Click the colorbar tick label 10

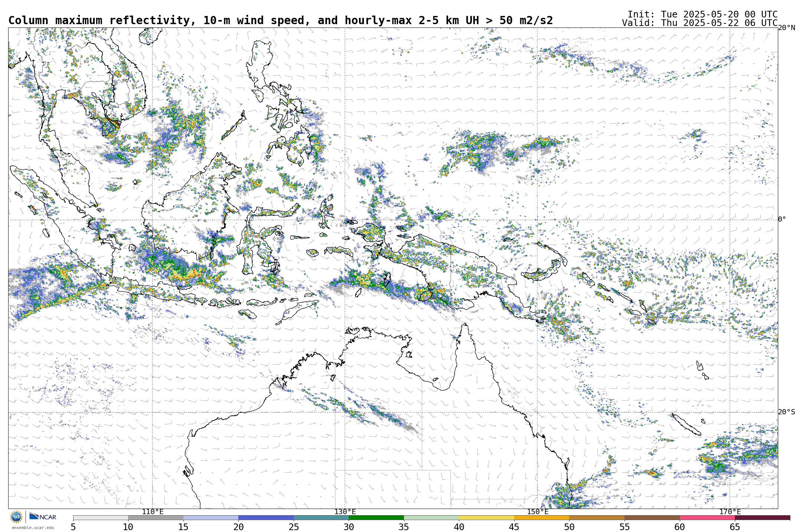pyautogui.click(x=128, y=527)
